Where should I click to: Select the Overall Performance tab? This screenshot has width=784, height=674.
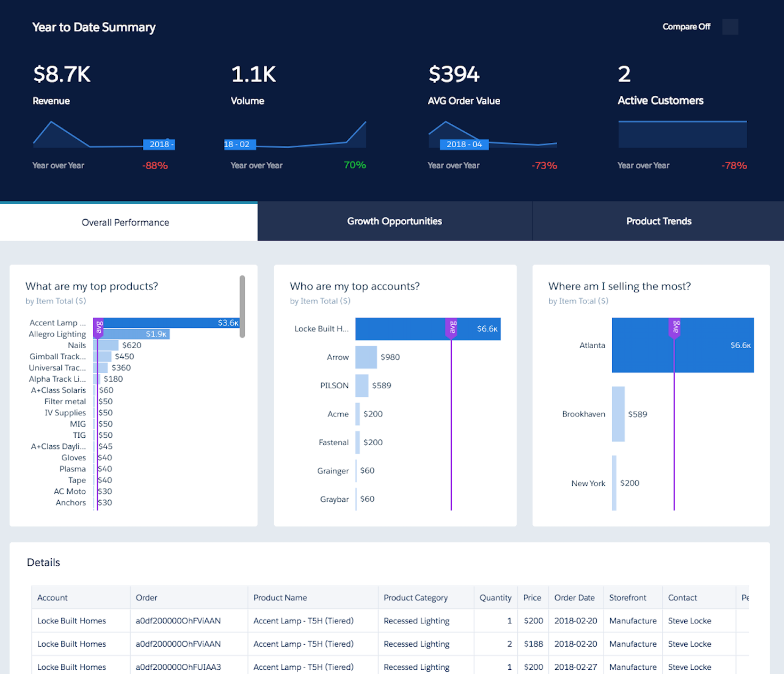[125, 222]
